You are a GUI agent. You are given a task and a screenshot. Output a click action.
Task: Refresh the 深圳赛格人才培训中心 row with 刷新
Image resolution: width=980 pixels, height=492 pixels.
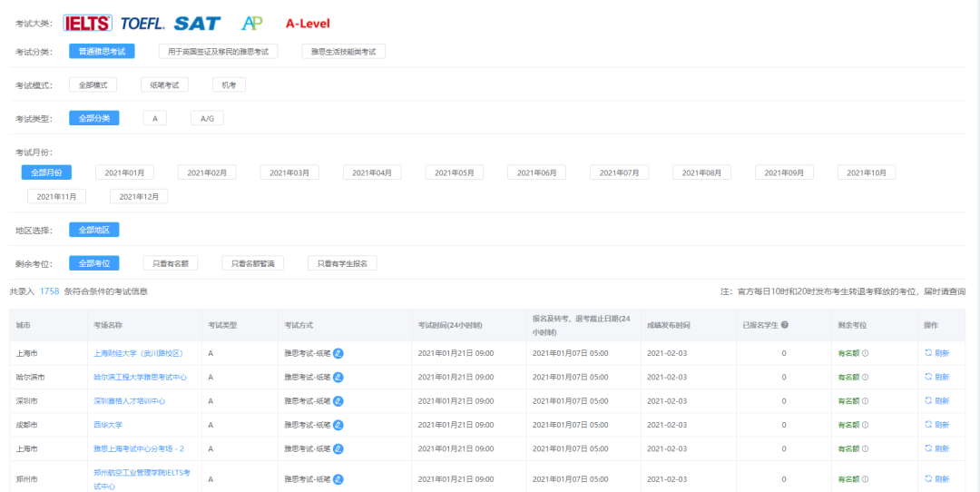pyautogui.click(x=936, y=400)
